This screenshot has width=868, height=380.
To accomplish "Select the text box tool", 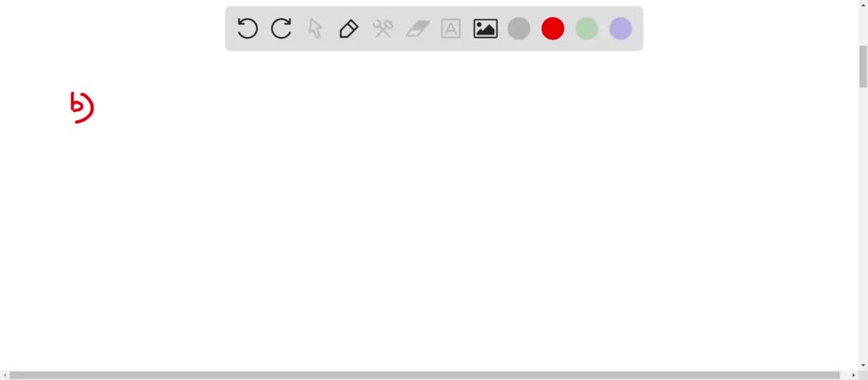I will pos(451,29).
